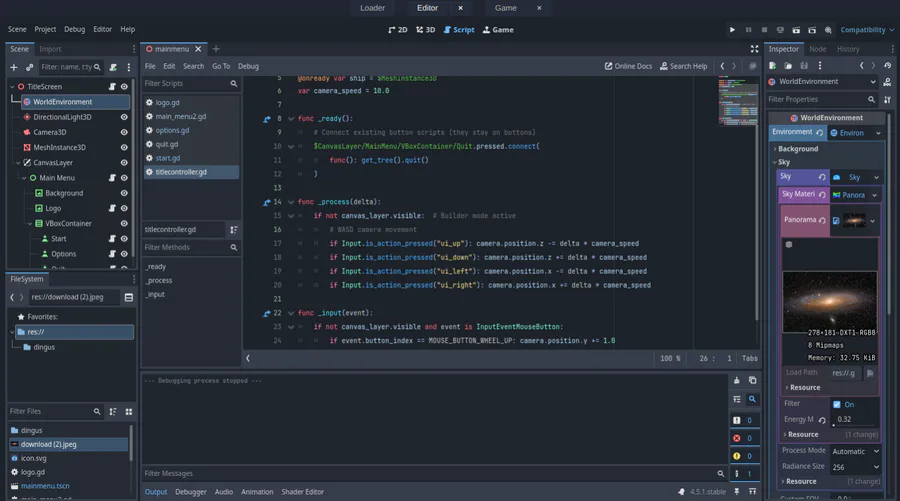Toggle error messages in the output
This screenshot has height=501, width=900.
(743, 438)
